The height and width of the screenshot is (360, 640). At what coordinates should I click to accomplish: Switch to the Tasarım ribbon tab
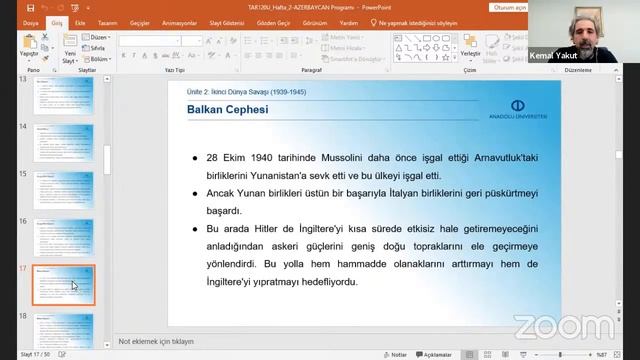(107, 23)
